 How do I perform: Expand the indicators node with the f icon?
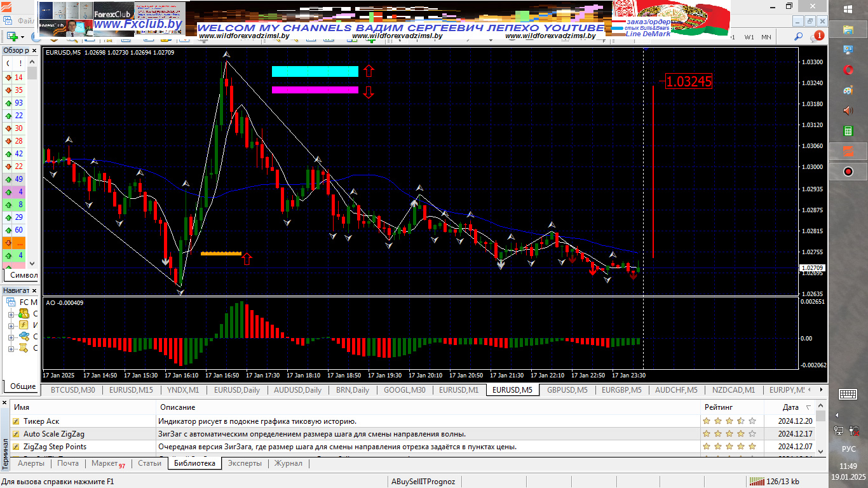[x=11, y=325]
